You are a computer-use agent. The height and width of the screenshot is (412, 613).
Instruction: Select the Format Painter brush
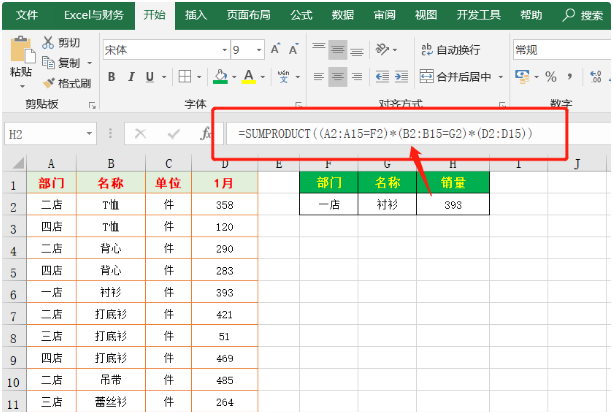[48, 83]
